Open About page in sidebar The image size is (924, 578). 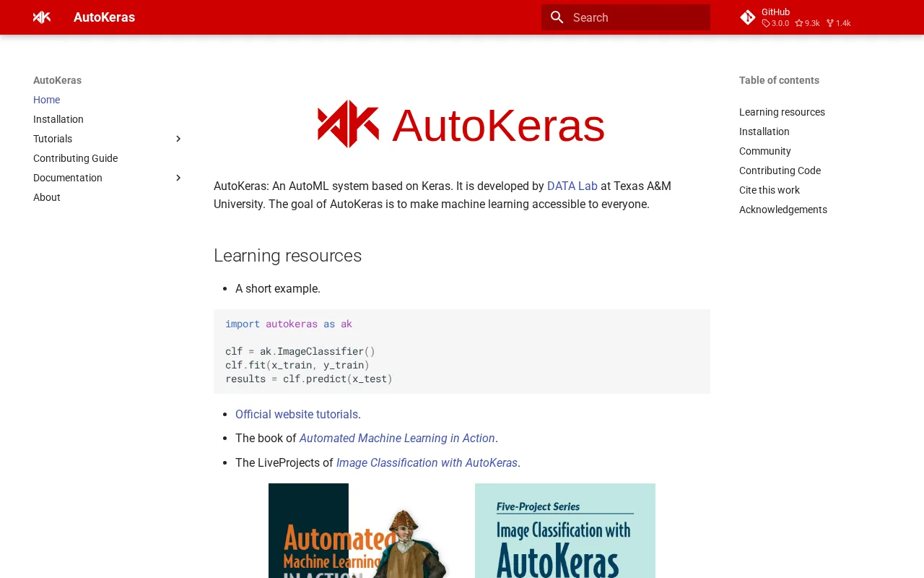[x=47, y=197]
